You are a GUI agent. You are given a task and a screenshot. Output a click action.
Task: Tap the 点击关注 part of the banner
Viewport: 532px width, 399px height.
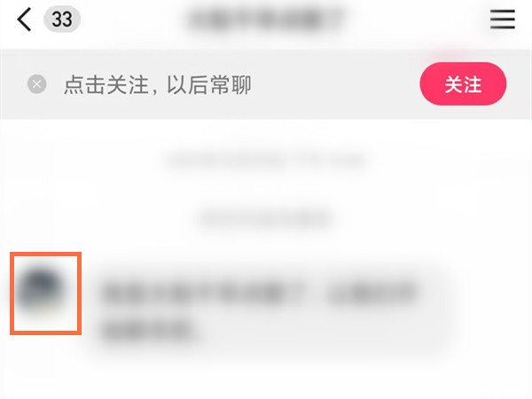point(106,84)
